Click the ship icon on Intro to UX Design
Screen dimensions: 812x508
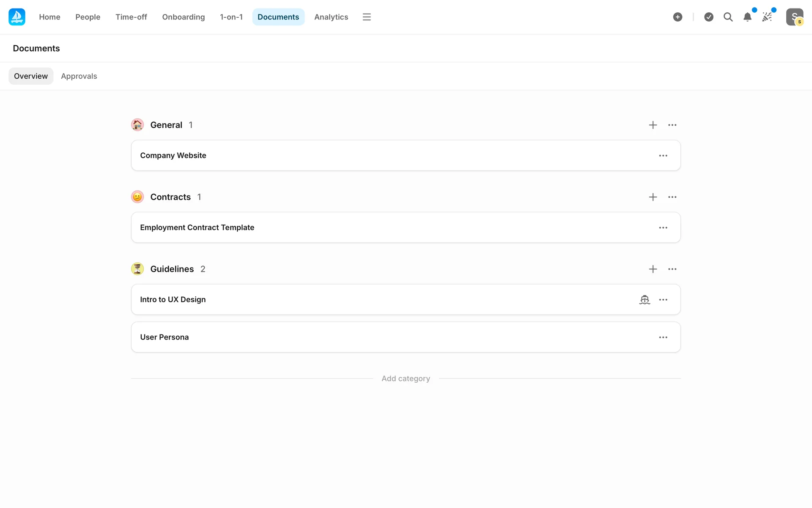coord(645,300)
